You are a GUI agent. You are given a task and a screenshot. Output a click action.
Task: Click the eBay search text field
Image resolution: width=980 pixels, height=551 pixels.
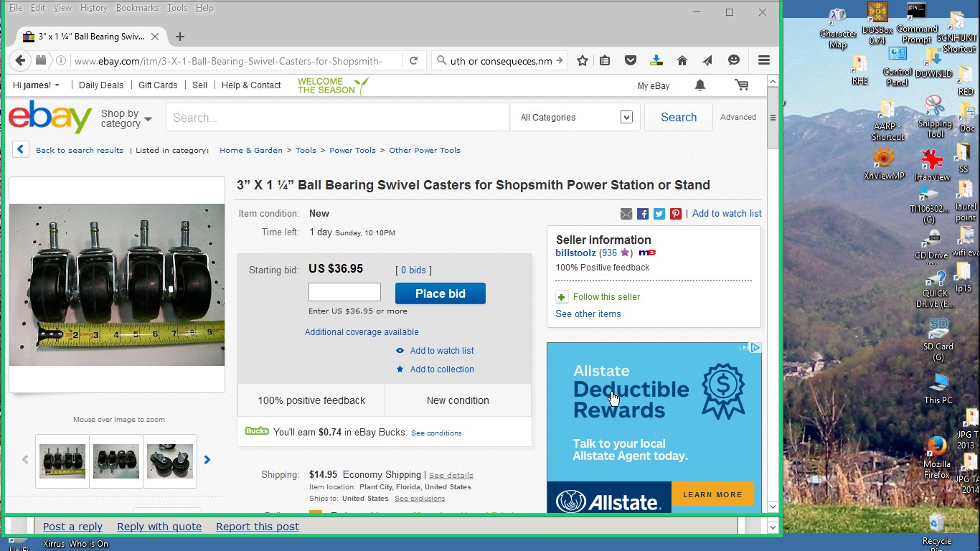coord(337,118)
